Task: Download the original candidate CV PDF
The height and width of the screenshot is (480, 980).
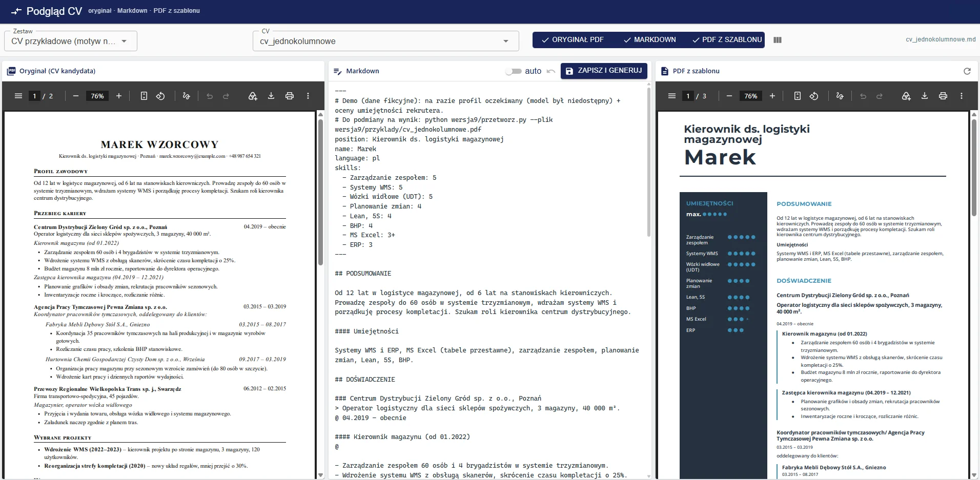Action: pyautogui.click(x=271, y=96)
